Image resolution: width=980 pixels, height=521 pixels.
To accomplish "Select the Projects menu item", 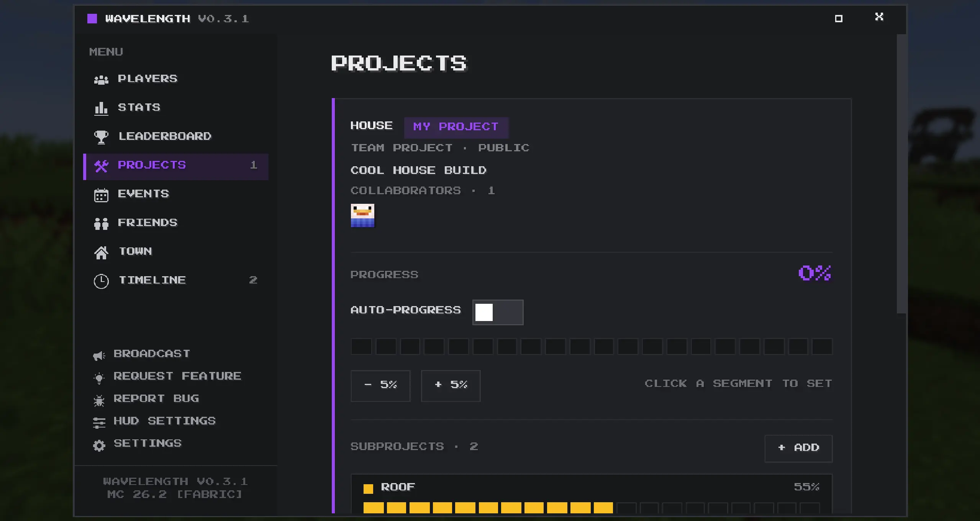I will (x=176, y=166).
